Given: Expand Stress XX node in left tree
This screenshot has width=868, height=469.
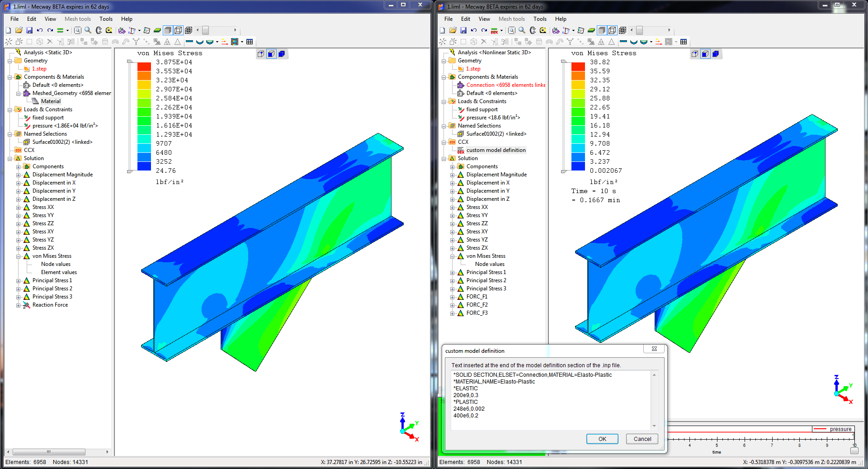Looking at the screenshot, I should 18,207.
